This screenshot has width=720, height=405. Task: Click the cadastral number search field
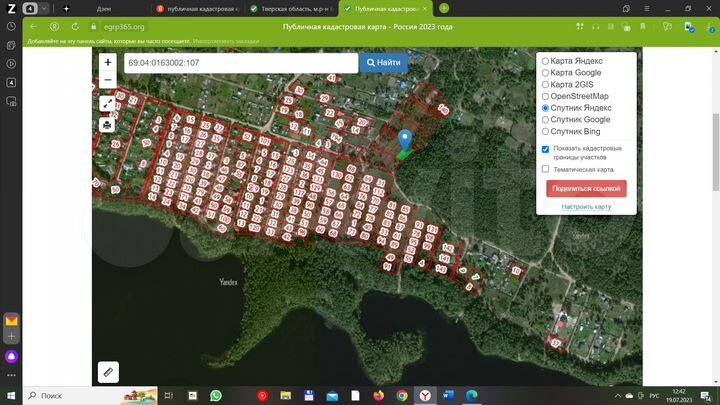click(240, 62)
